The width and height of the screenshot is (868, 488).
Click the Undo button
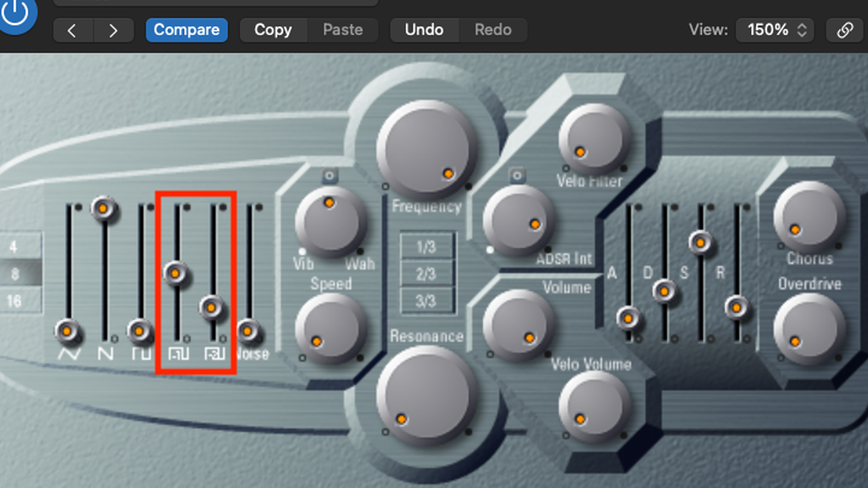coord(424,30)
